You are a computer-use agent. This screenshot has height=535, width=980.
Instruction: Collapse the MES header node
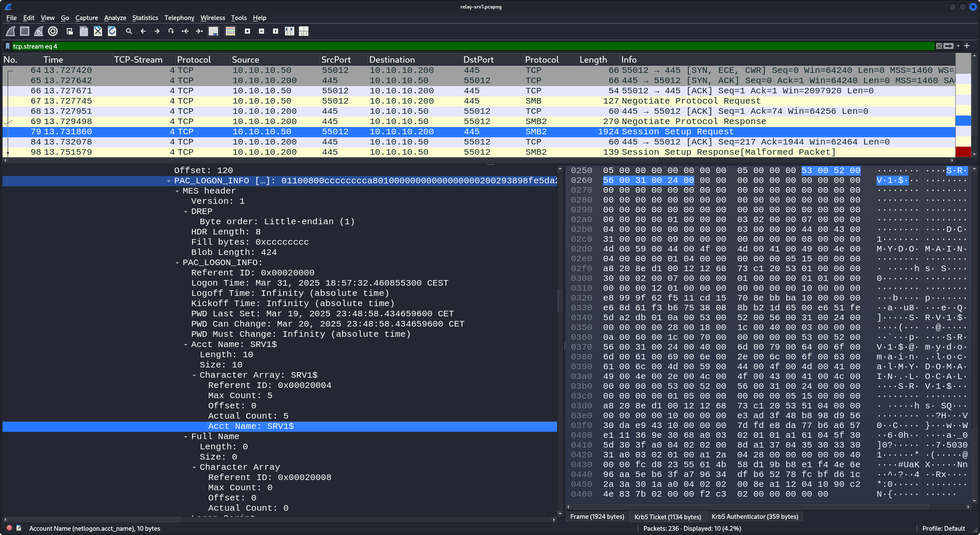[177, 191]
